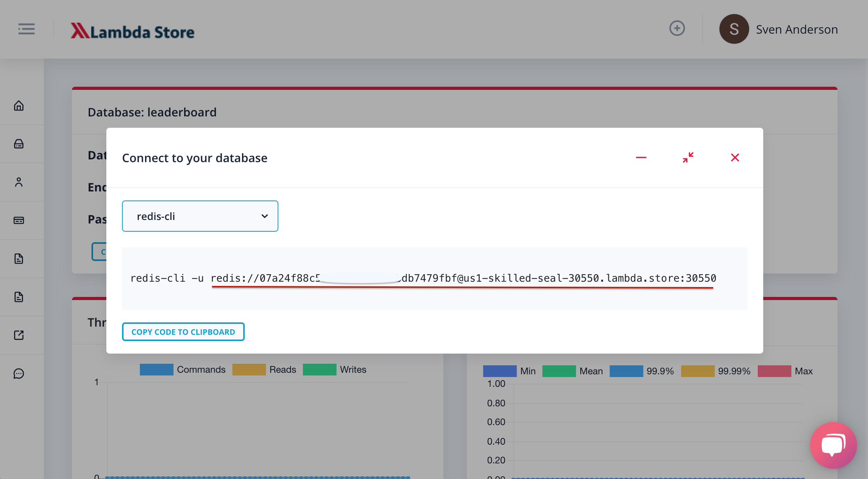Image resolution: width=868 pixels, height=479 pixels.
Task: Open the hamburger menu icon
Action: [26, 29]
